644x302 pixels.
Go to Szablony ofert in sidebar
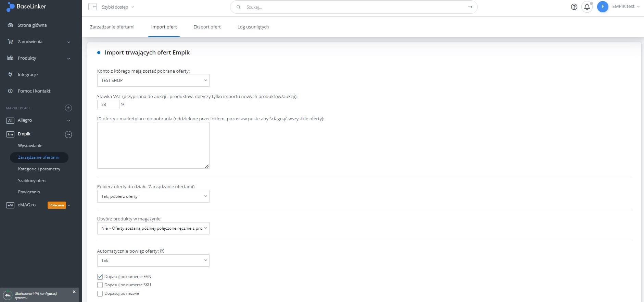pyautogui.click(x=32, y=181)
